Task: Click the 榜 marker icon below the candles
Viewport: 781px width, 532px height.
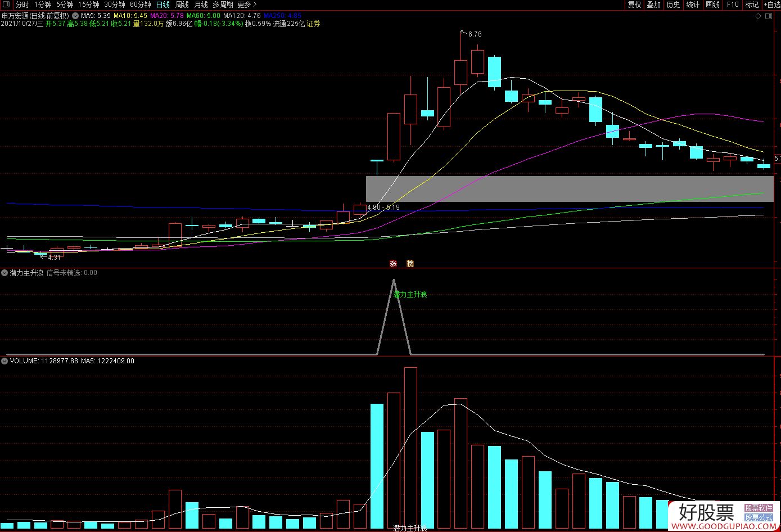Action: [x=410, y=263]
